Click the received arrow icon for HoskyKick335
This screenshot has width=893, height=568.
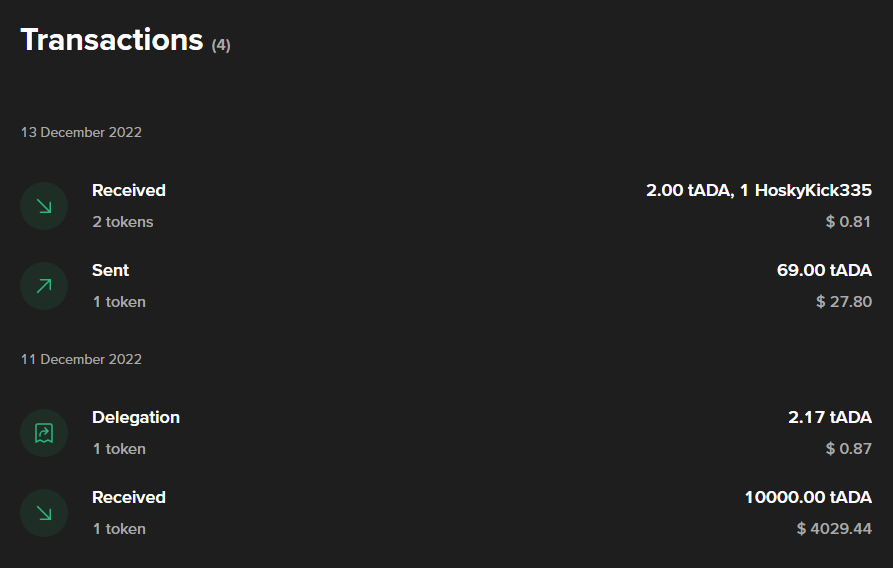44,206
